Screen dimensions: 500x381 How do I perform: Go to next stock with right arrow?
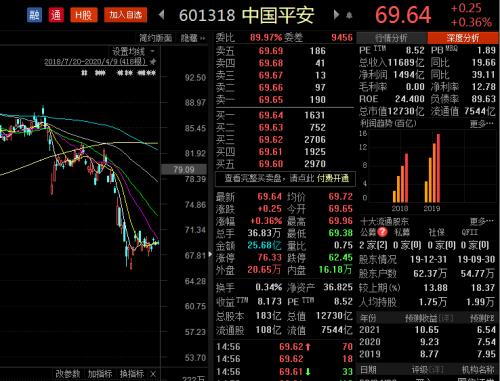point(336,15)
